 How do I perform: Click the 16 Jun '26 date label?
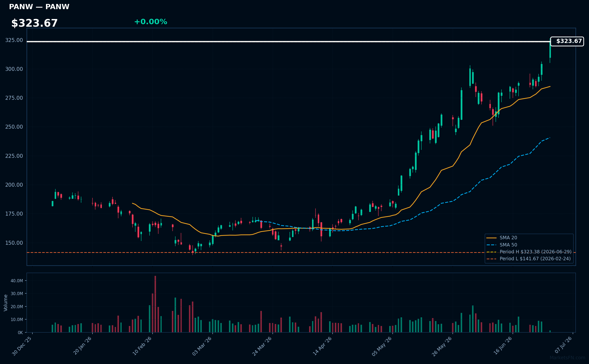[x=503, y=346]
